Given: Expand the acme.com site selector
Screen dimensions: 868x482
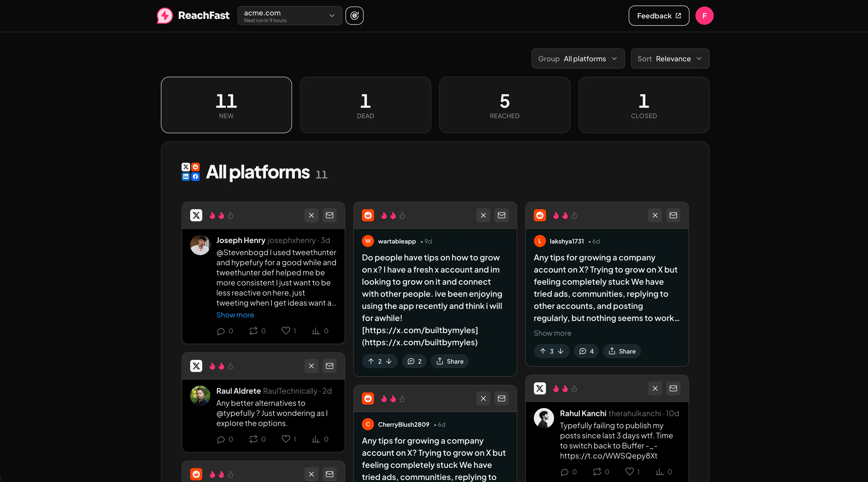Looking at the screenshot, I should click(290, 15).
